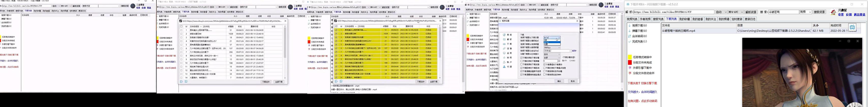Open 384kbps audio quality dropdown in 程序设置
Viewport: 868px width, 107px height.
pos(552,47)
